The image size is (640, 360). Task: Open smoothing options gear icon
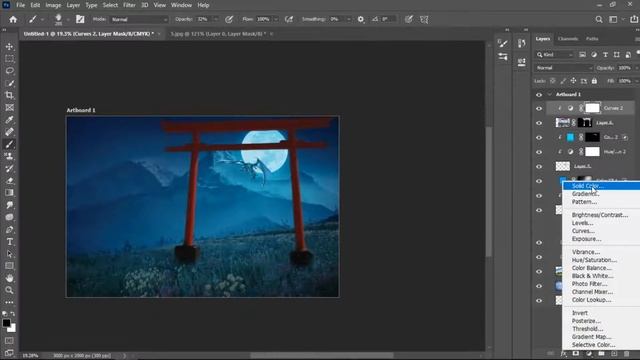tap(361, 19)
